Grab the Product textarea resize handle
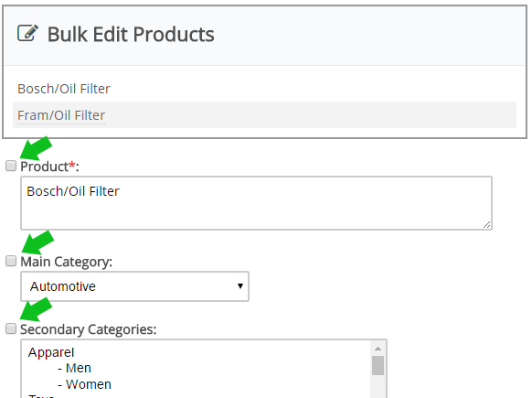Screen dimensions: 532x398 click(486, 224)
